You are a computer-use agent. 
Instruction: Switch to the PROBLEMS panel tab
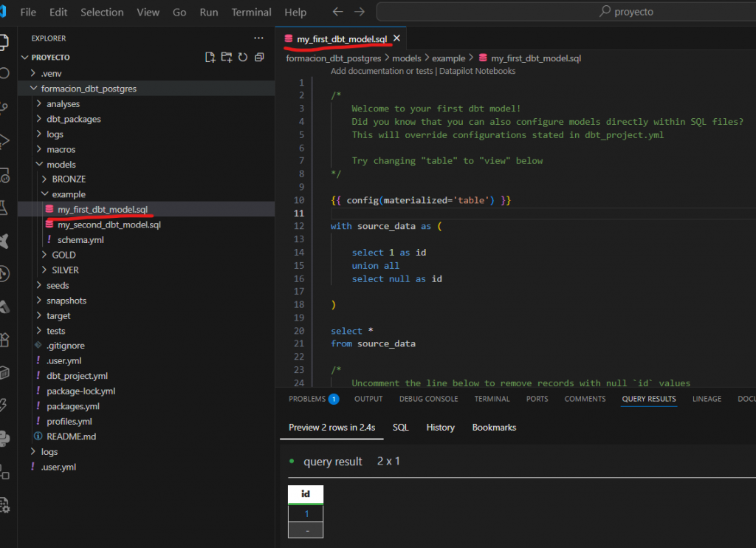point(307,399)
